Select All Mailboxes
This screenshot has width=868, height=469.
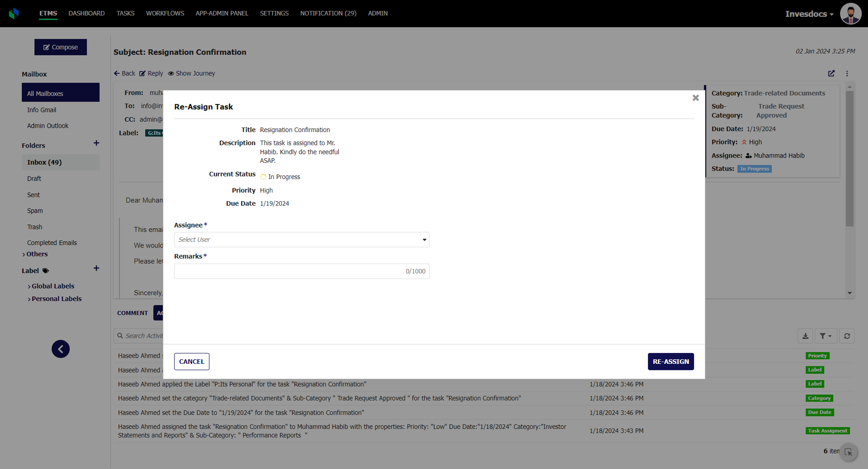pyautogui.click(x=61, y=92)
